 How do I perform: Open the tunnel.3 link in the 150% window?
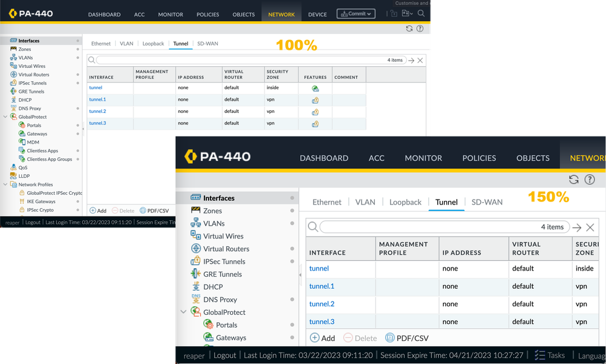tap(322, 322)
